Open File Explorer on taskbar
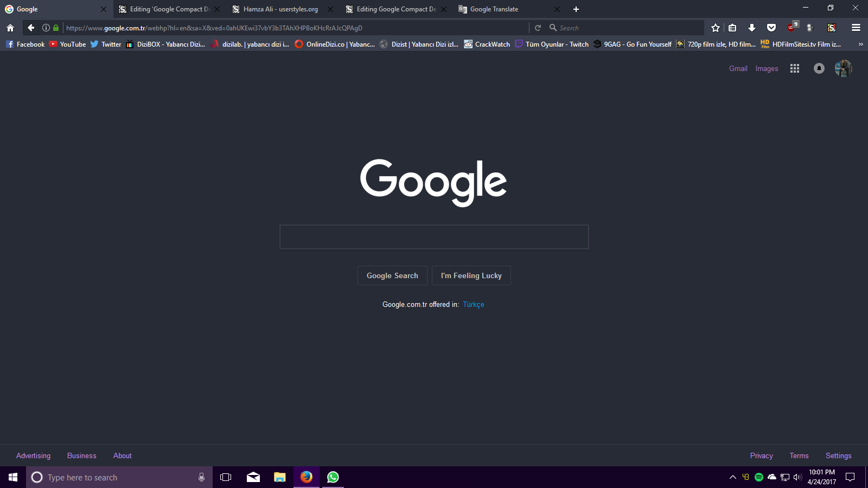 279,477
